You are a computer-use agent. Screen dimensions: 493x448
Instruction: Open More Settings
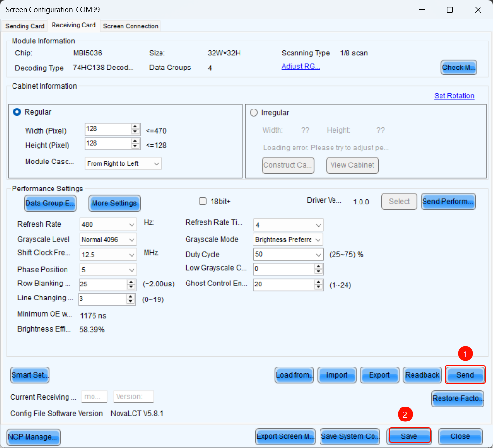[x=114, y=203]
